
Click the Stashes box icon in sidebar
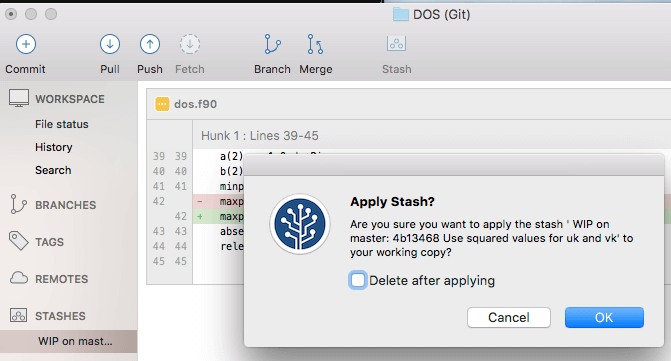pos(18,315)
